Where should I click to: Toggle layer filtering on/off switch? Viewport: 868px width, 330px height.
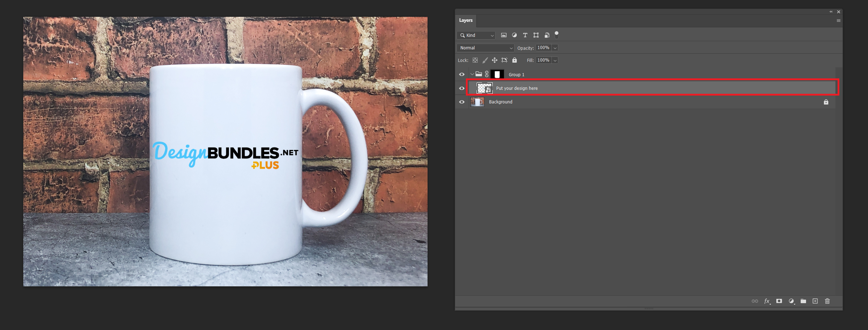click(556, 35)
